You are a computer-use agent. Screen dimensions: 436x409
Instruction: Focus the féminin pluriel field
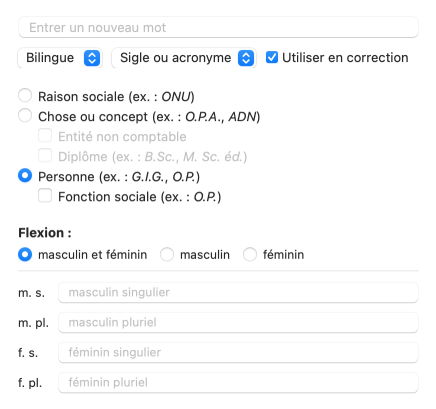tap(238, 382)
